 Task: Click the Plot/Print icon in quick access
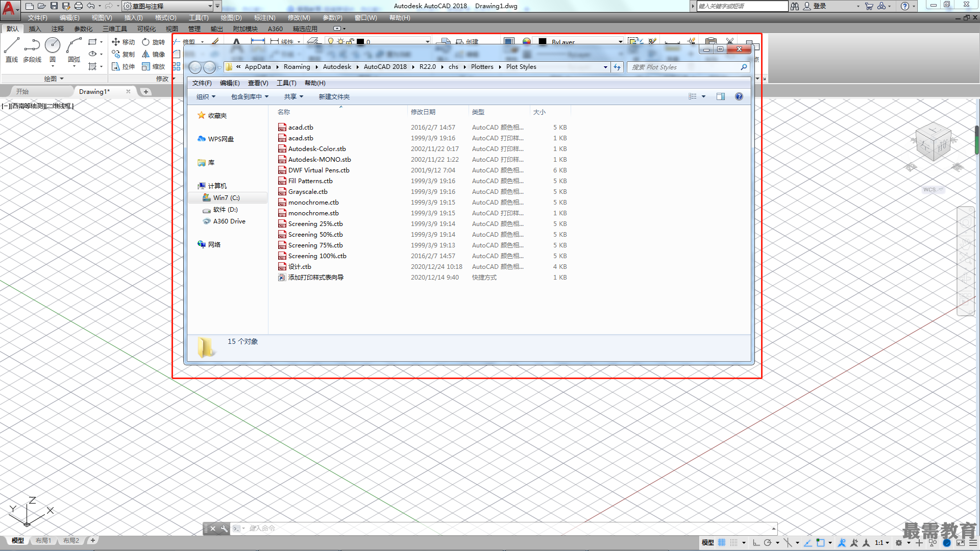[79, 6]
